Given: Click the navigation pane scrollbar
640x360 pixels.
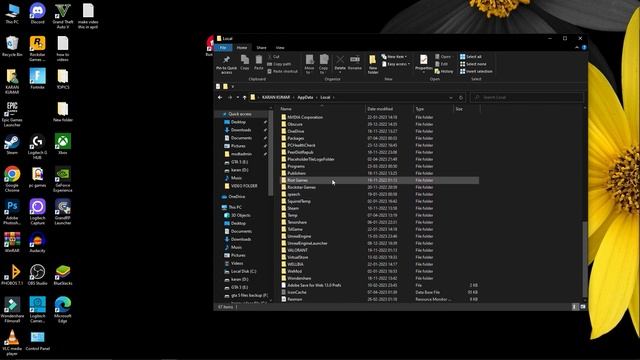Looking at the screenshot, I should (271, 152).
